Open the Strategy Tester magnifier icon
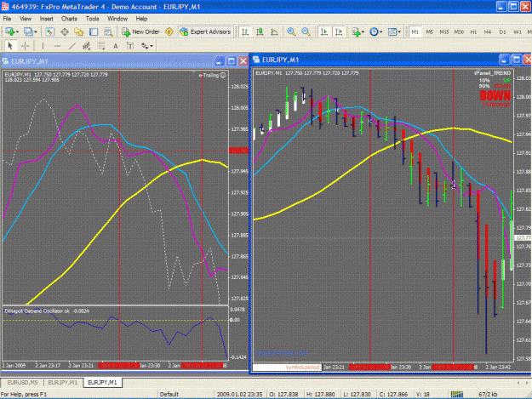 (x=108, y=31)
